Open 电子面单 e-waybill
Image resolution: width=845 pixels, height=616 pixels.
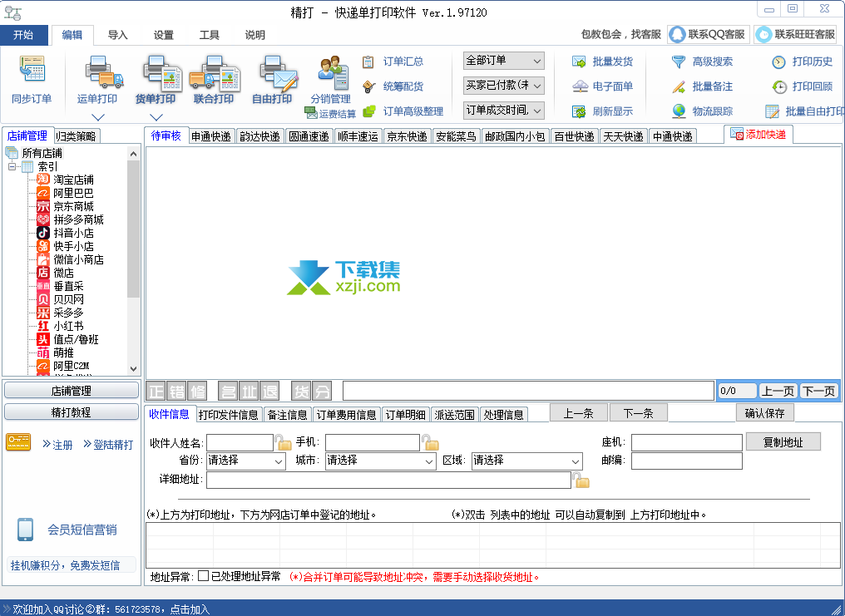tap(602, 86)
